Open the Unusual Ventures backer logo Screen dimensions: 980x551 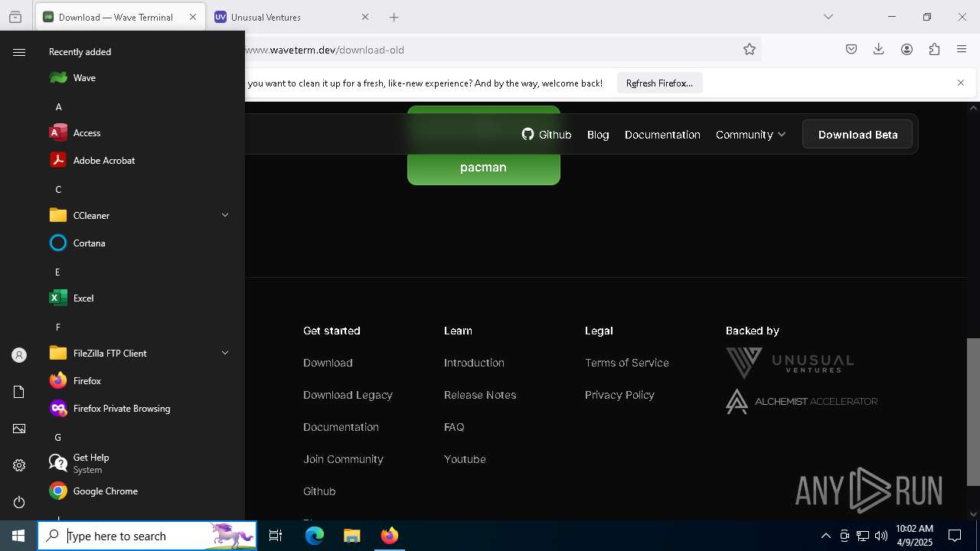tap(789, 364)
